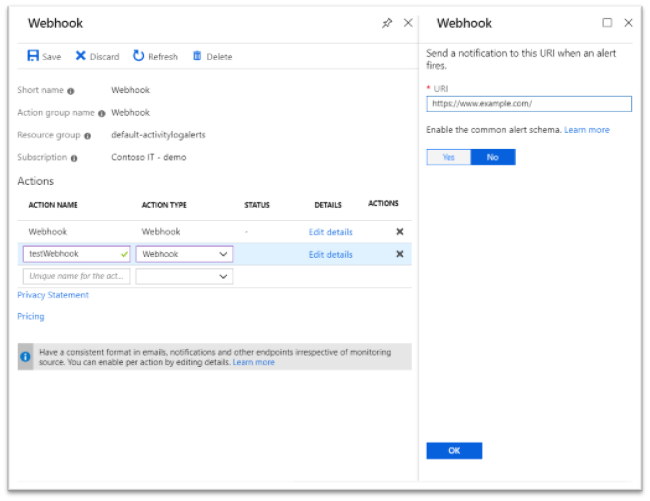Remove the testWebhook action row
The height and width of the screenshot is (501, 650).
(x=400, y=254)
